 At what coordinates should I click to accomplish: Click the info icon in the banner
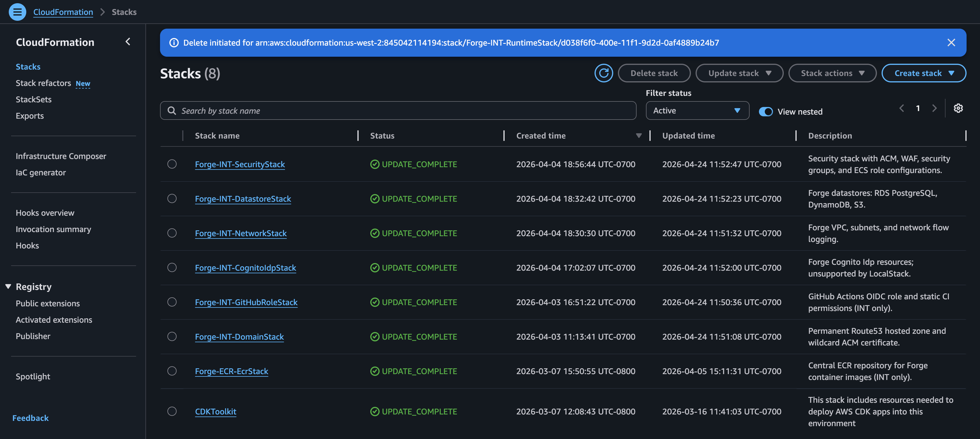point(174,43)
